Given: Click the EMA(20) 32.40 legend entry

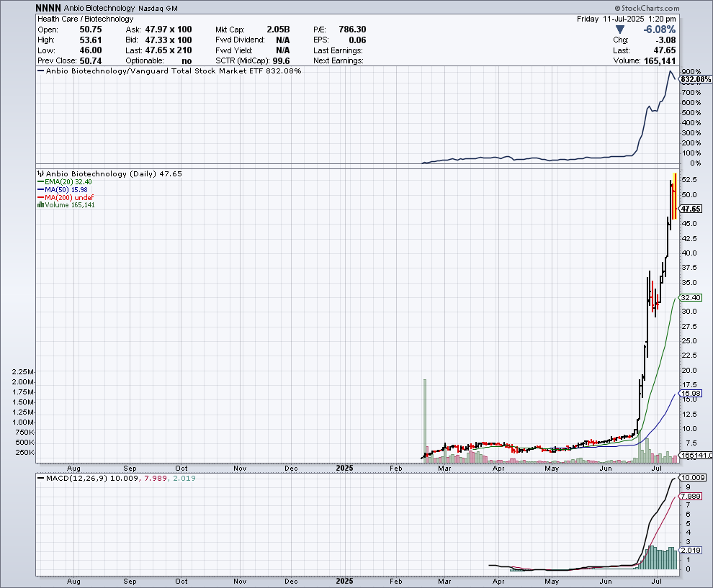Looking at the screenshot, I should point(65,182).
